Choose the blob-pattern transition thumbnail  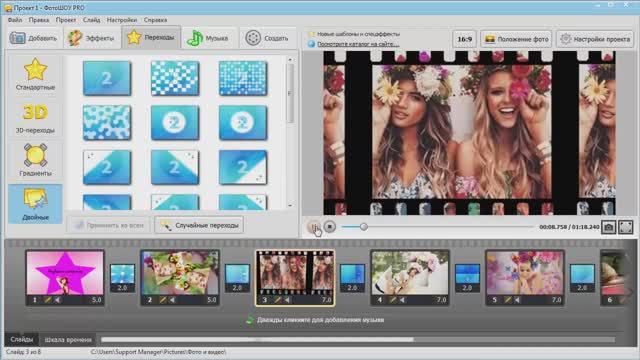107,122
